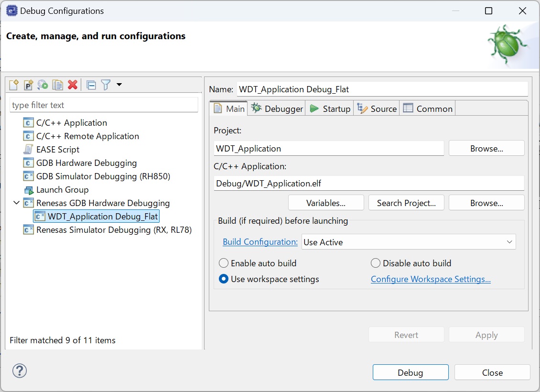Click the type filter text field

click(x=104, y=105)
